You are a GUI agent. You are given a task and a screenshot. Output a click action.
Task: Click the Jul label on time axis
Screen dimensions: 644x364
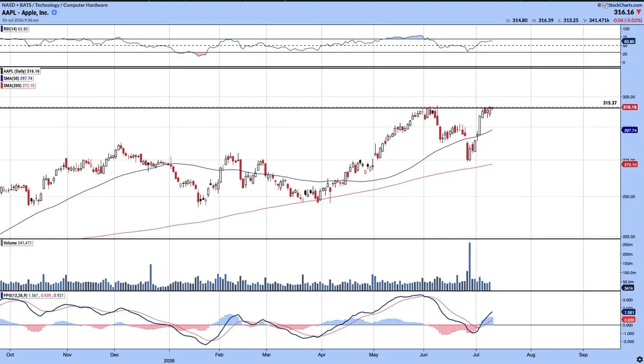pos(477,354)
